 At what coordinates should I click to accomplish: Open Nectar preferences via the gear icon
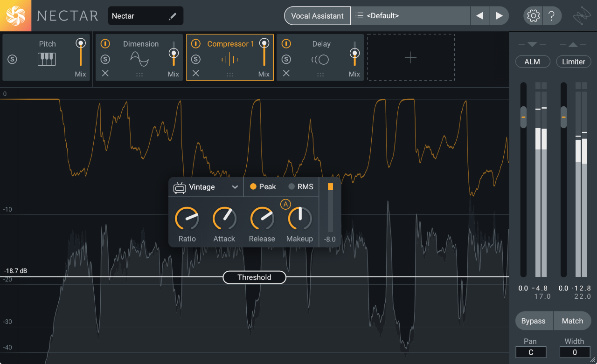pos(533,15)
